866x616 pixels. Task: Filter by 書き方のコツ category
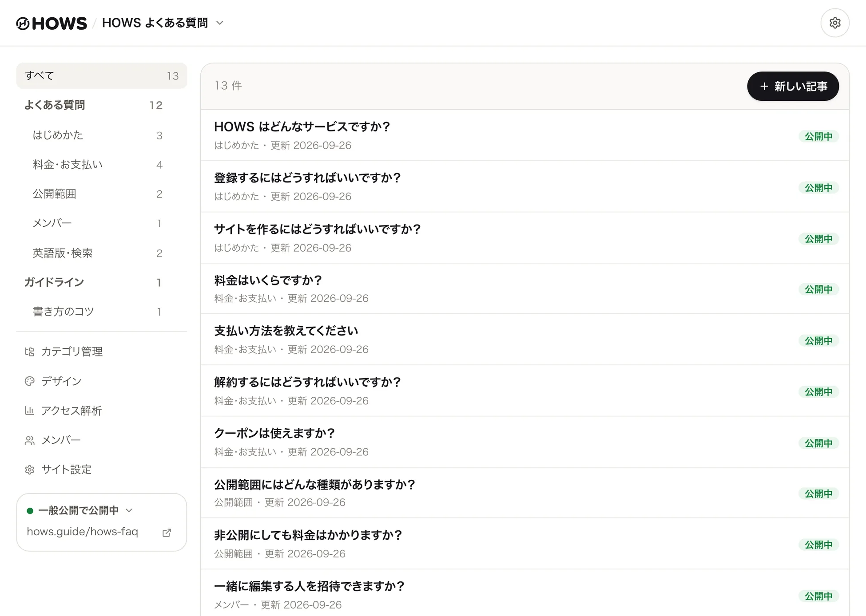point(98,312)
